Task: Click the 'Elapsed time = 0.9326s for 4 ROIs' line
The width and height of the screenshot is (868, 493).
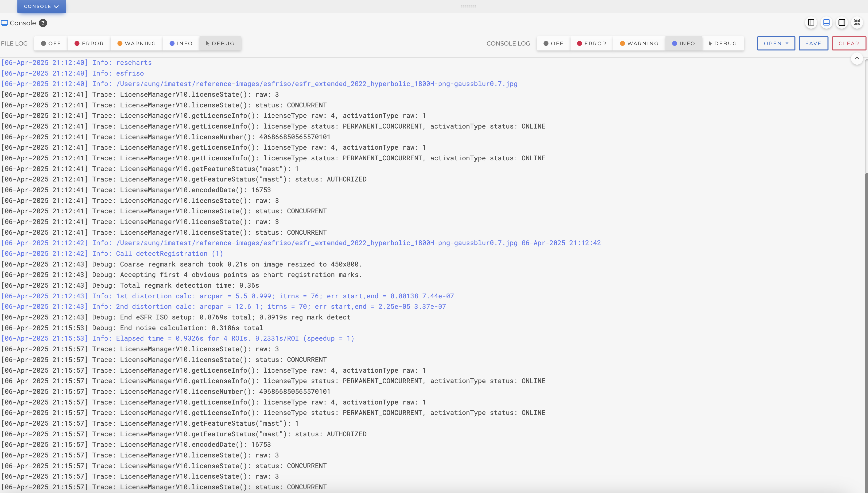Action: [178, 338]
